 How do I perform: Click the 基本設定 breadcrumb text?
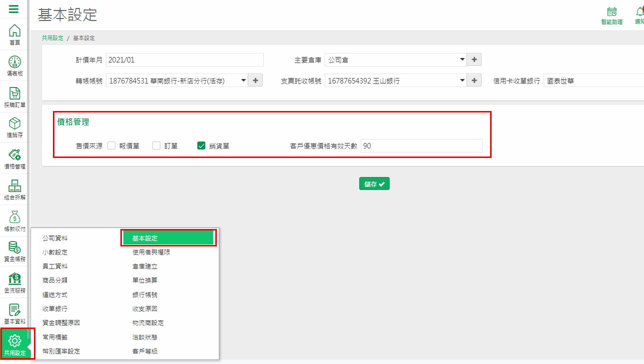pyautogui.click(x=84, y=38)
